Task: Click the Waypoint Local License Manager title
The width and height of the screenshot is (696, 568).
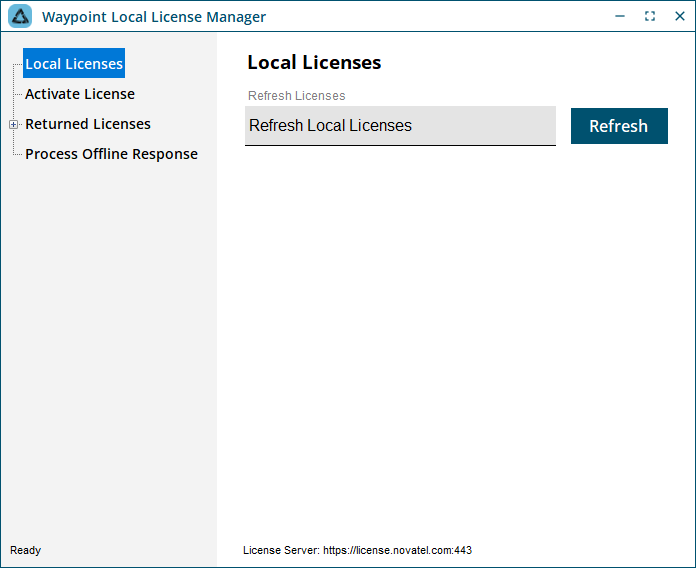Action: tap(154, 17)
